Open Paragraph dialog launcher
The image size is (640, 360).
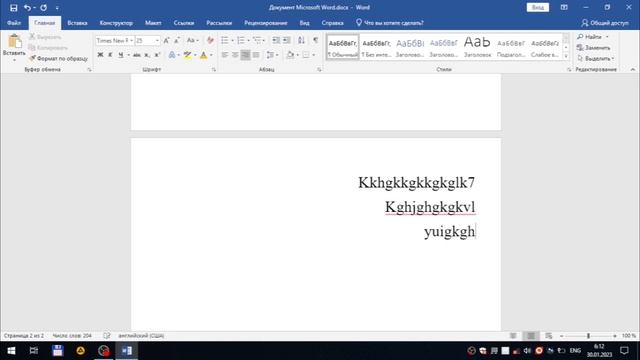click(x=319, y=70)
